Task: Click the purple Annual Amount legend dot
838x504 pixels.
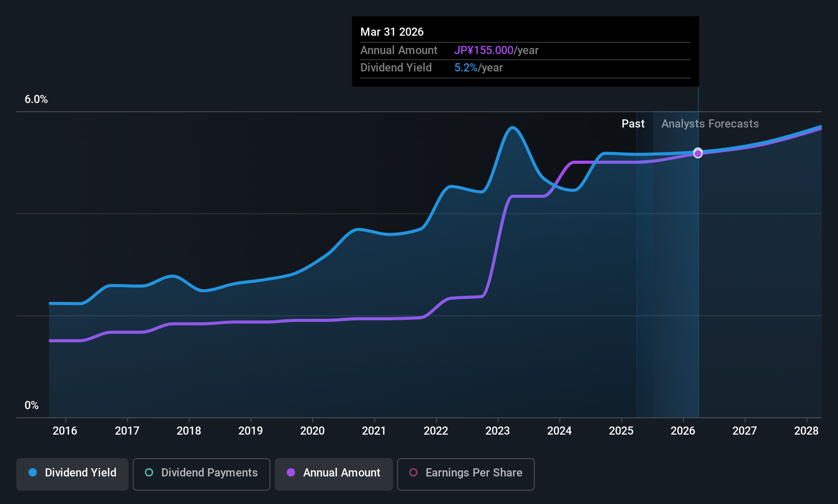Action: (x=291, y=472)
